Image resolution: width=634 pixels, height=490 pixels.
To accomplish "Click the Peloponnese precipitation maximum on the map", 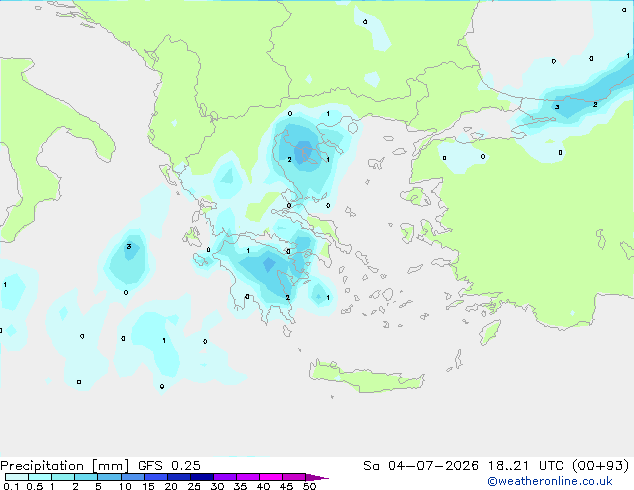I will pyautogui.click(x=269, y=265).
